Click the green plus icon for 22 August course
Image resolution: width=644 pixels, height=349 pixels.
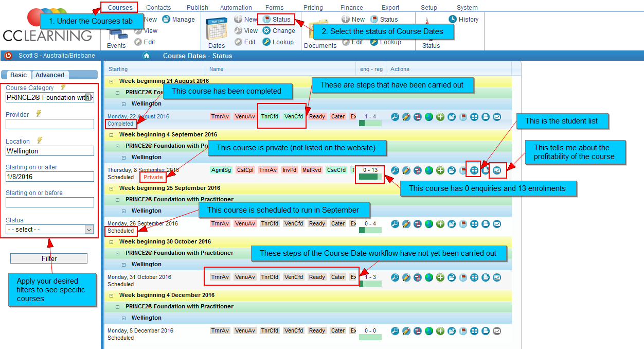point(440,117)
